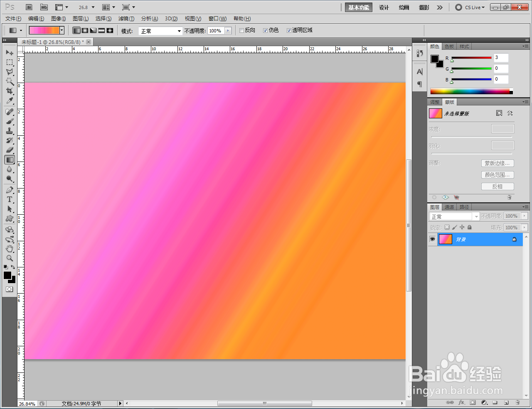
Task: Select the Crop tool
Action: coord(10,91)
